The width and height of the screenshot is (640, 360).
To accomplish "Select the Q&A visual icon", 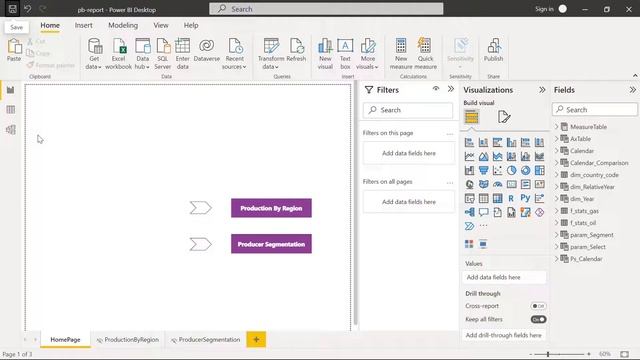I will [483, 212].
